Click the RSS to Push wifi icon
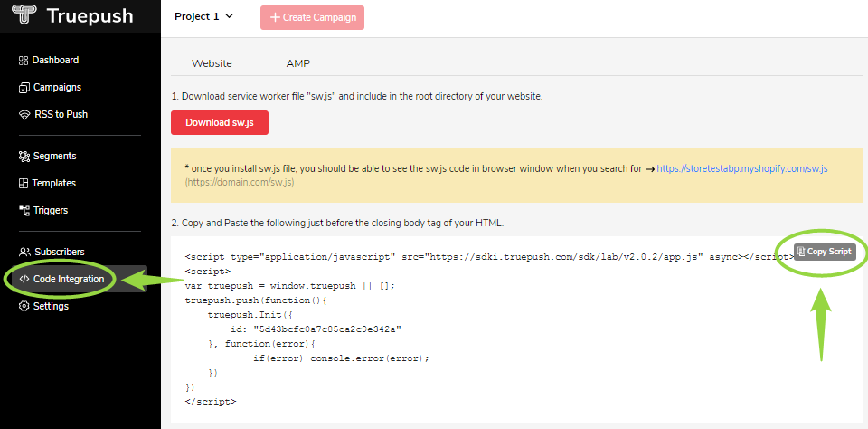The image size is (868, 429). point(24,115)
